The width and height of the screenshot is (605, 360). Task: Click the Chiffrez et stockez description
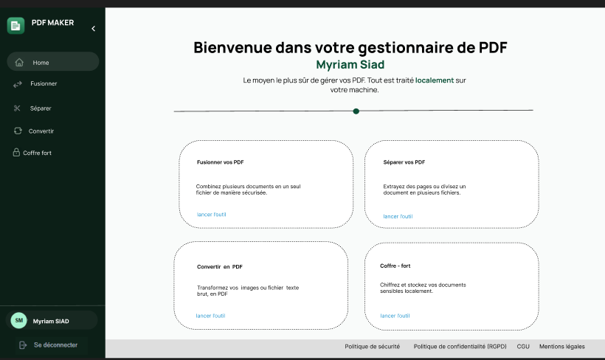pyautogui.click(x=423, y=288)
